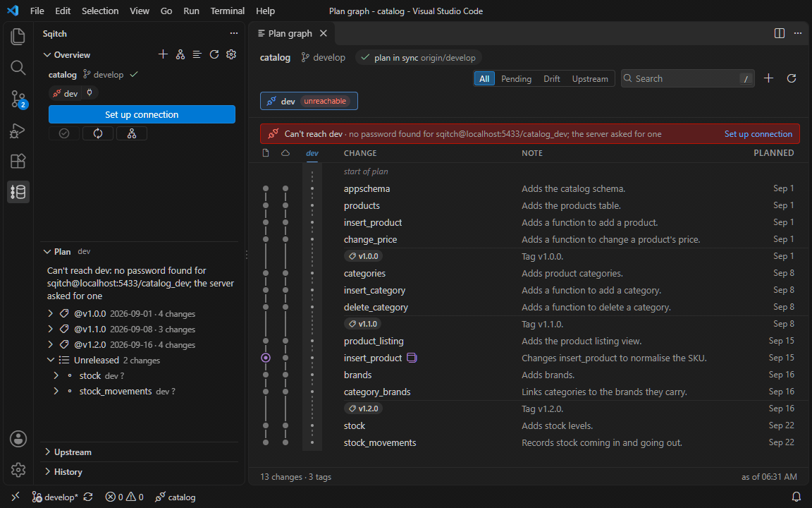Viewport: 812px width, 508px height.
Task: Click the plan in sync origin/develop badge
Action: [419, 58]
